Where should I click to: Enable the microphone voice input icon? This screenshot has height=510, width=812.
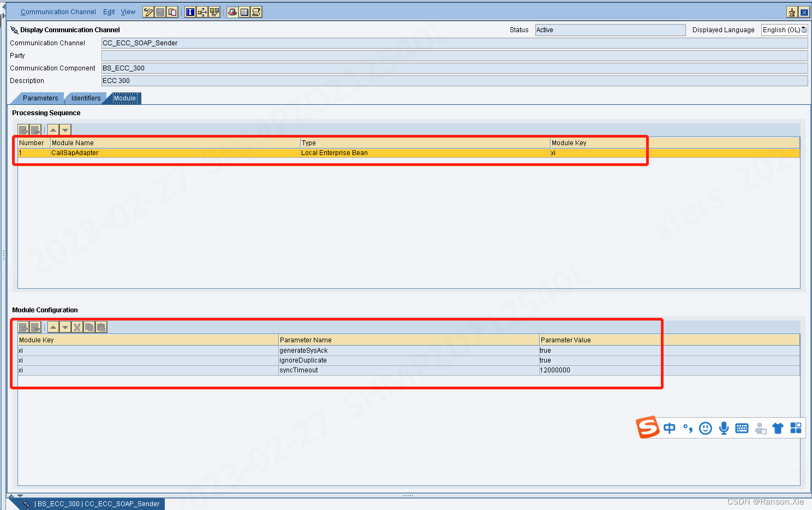click(724, 428)
